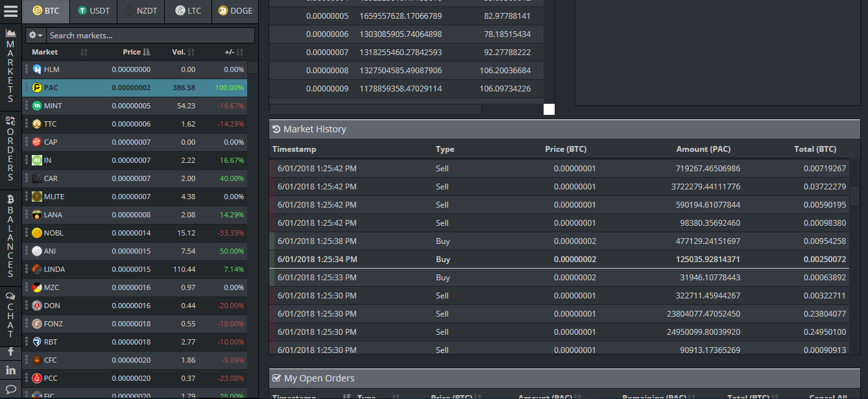Open the CHAT sidebar panel
The image size is (868, 399).
(10, 315)
